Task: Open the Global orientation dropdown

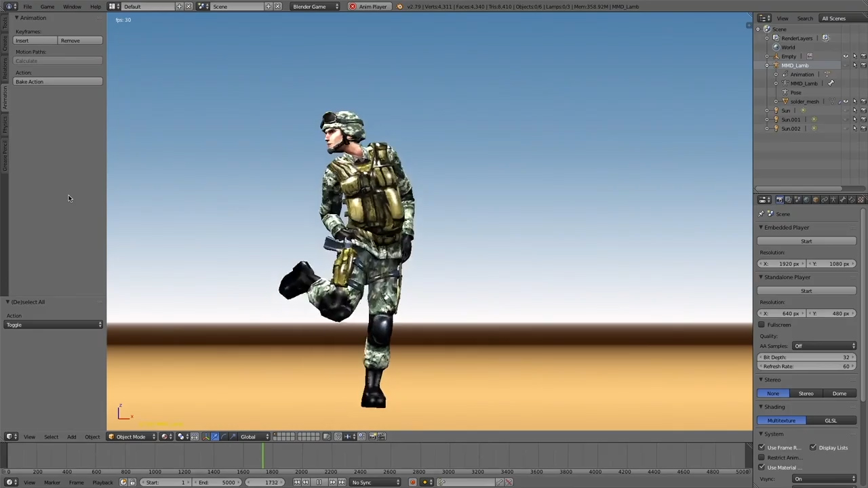Action: (x=255, y=436)
